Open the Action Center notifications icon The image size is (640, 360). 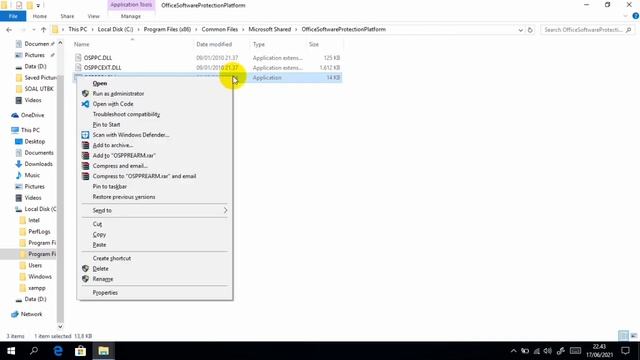[x=625, y=351]
